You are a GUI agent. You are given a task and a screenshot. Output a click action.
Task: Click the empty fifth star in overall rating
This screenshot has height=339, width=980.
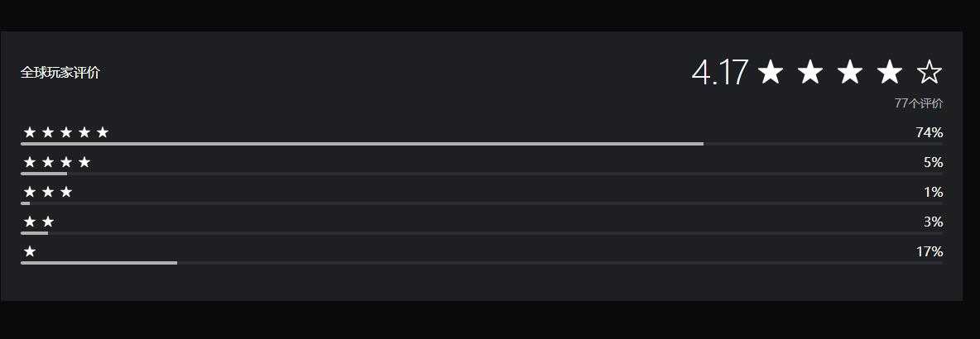tap(930, 73)
